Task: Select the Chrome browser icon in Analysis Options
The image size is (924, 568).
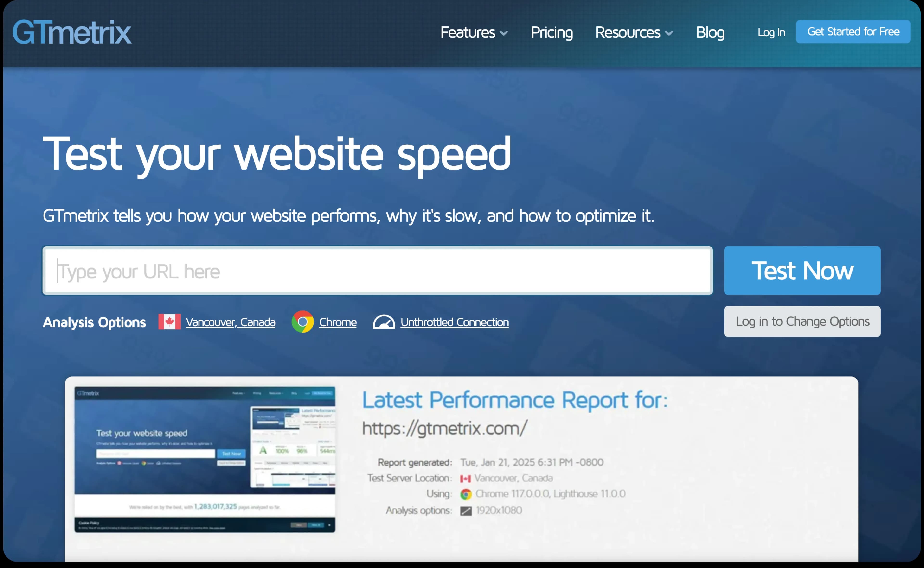Action: point(303,322)
